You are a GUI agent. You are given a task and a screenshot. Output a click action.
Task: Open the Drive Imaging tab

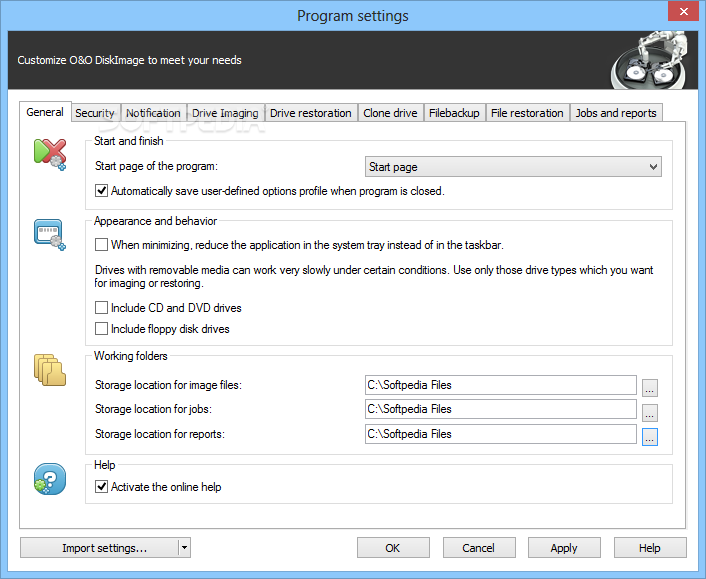[225, 113]
